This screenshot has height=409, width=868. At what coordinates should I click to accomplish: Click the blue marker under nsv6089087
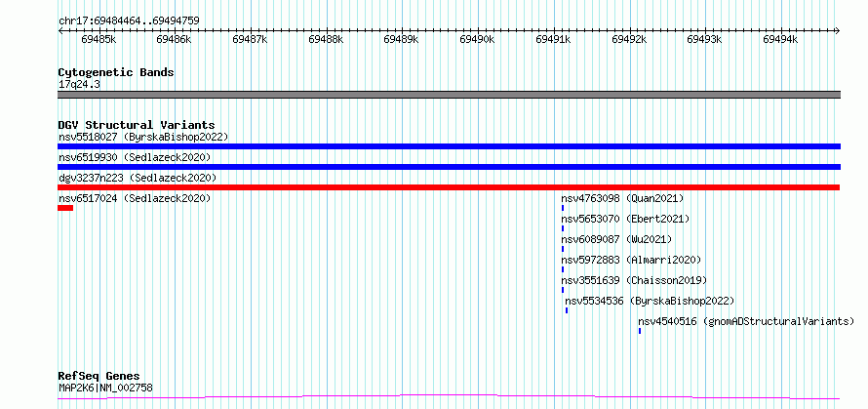point(563,249)
